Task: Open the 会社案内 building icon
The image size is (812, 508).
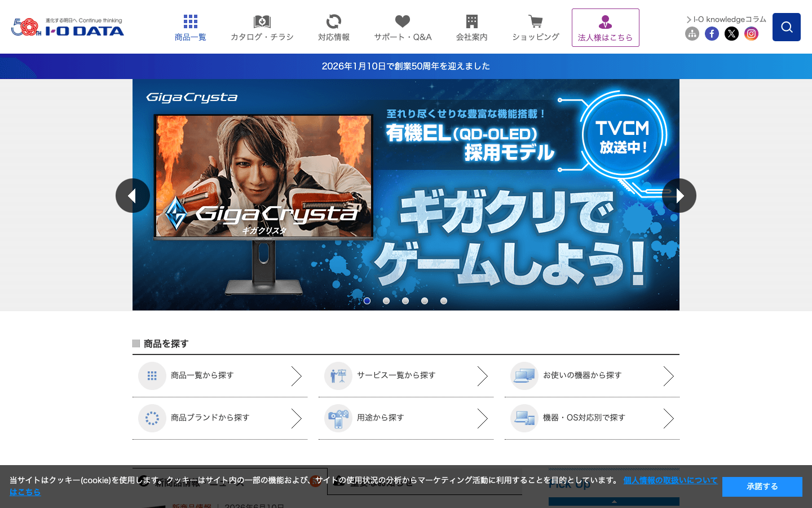Action: [472, 21]
